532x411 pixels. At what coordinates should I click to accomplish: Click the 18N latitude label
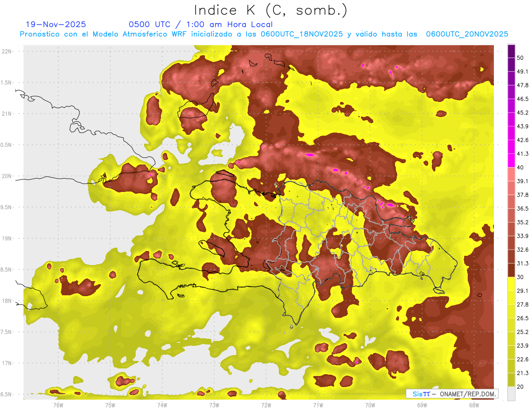(x=7, y=301)
